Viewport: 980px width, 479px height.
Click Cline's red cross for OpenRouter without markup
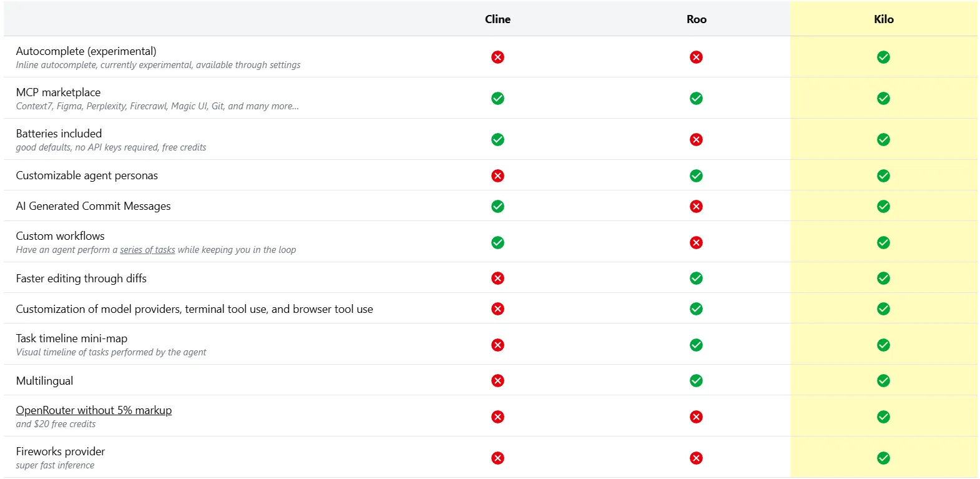click(x=497, y=417)
